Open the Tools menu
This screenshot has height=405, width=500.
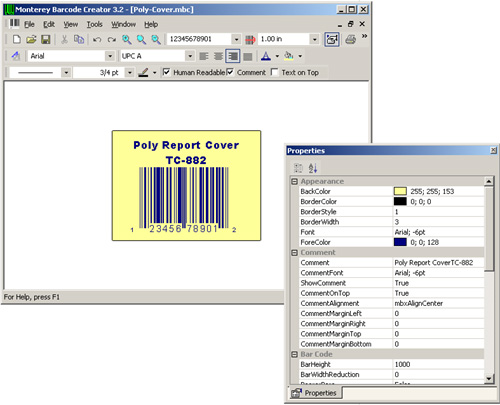coord(94,24)
